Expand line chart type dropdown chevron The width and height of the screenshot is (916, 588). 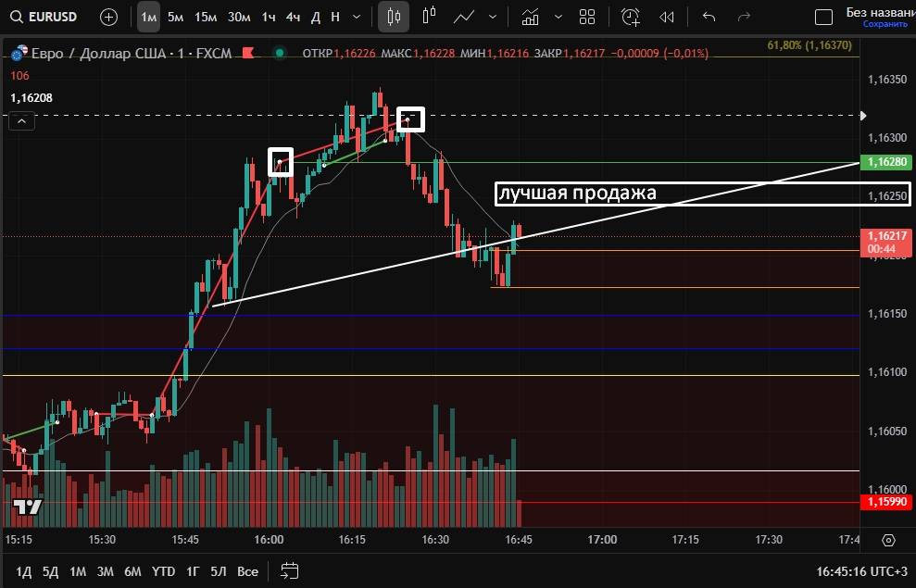[491, 17]
